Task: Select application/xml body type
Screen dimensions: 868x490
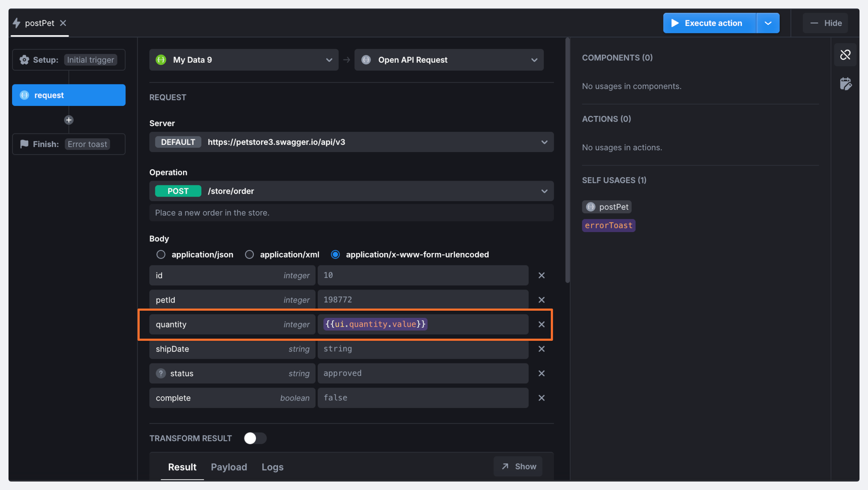Action: click(249, 254)
